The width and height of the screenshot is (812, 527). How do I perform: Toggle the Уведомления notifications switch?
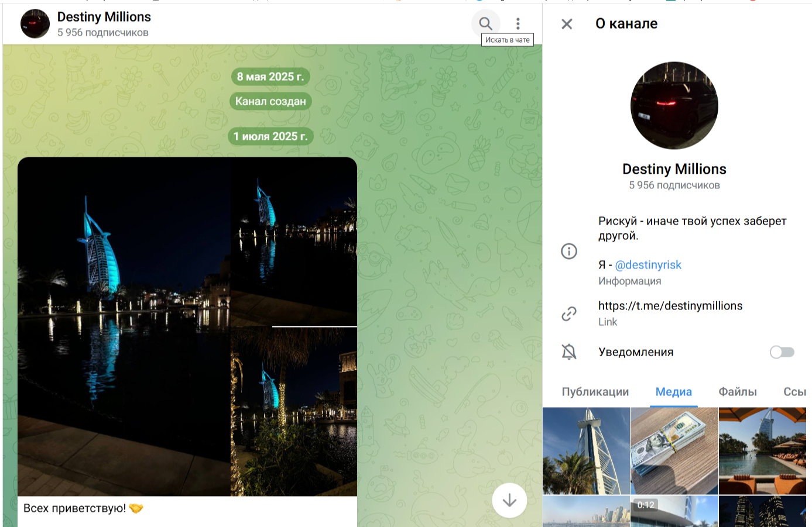click(782, 352)
